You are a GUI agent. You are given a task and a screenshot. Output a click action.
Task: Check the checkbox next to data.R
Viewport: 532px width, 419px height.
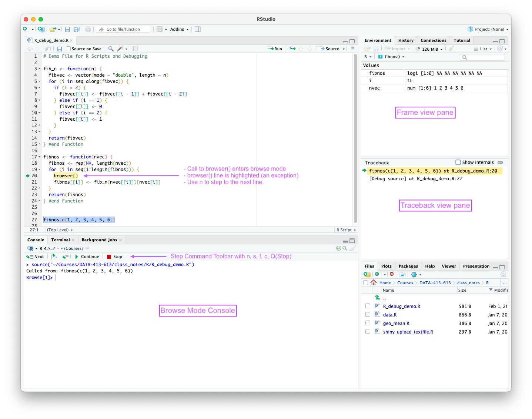coord(368,314)
